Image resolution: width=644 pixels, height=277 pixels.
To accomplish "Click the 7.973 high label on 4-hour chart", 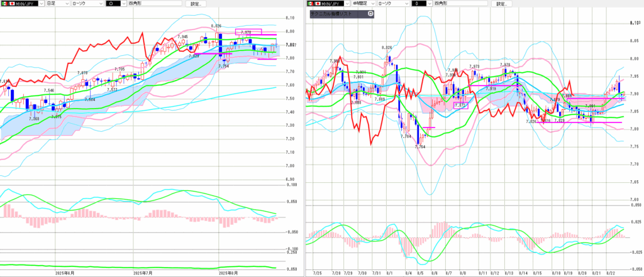I will point(474,66).
